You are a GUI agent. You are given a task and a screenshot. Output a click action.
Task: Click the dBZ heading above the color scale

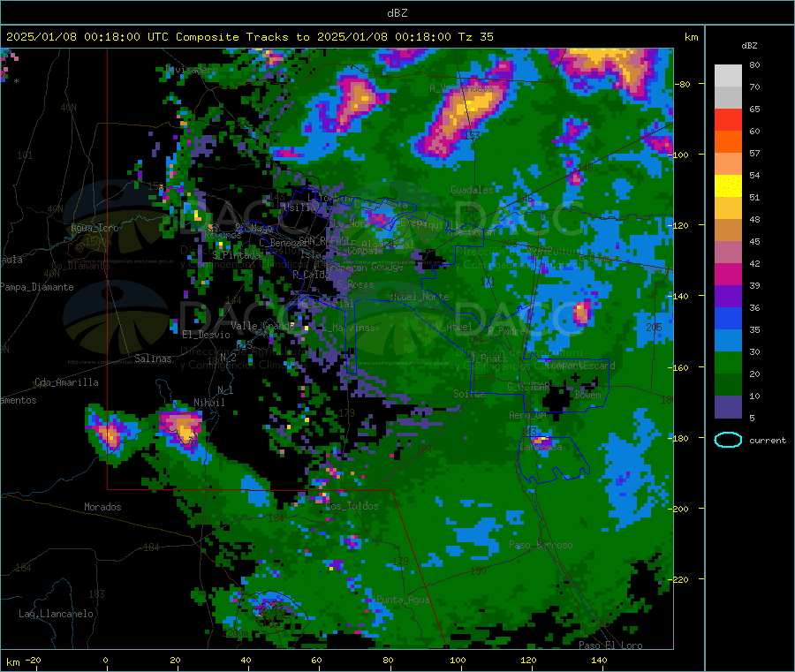coord(749,46)
